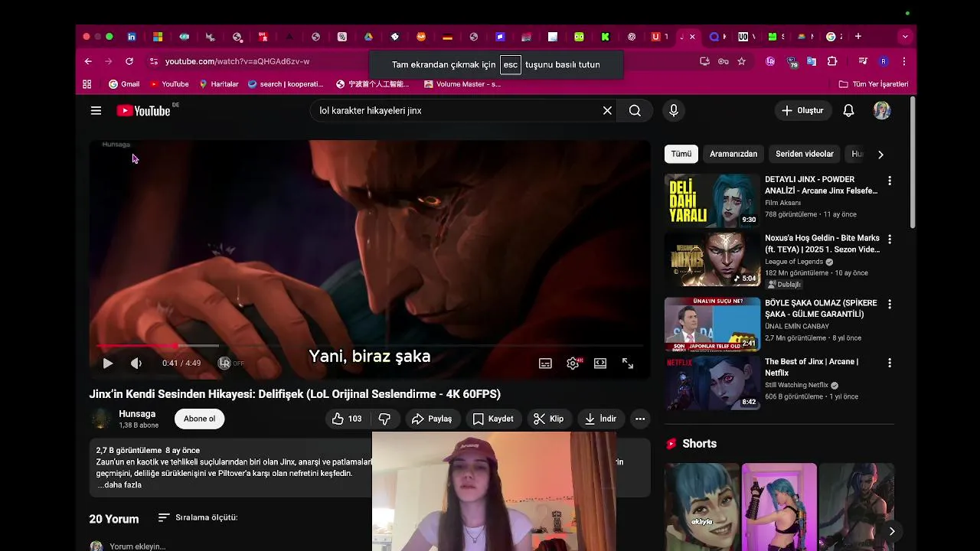980x551 pixels.
Task: Toggle subtitles in the player
Action: click(545, 364)
